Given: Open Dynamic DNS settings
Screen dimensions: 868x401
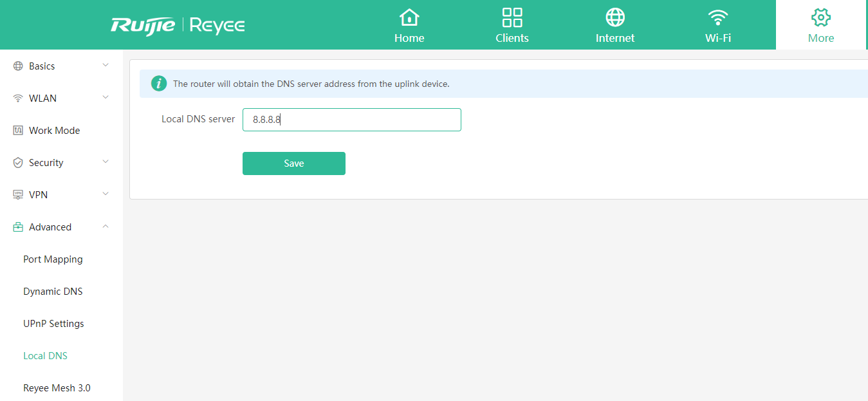Looking at the screenshot, I should click(53, 292).
